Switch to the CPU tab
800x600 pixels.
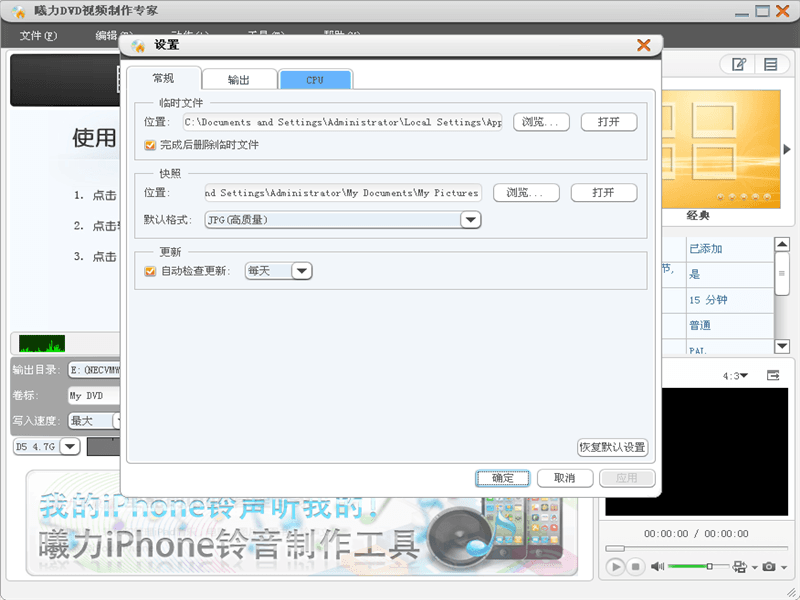coord(315,80)
